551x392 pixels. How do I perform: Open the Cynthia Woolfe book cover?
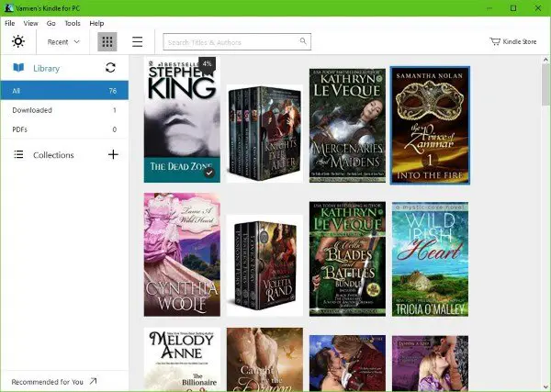click(182, 254)
